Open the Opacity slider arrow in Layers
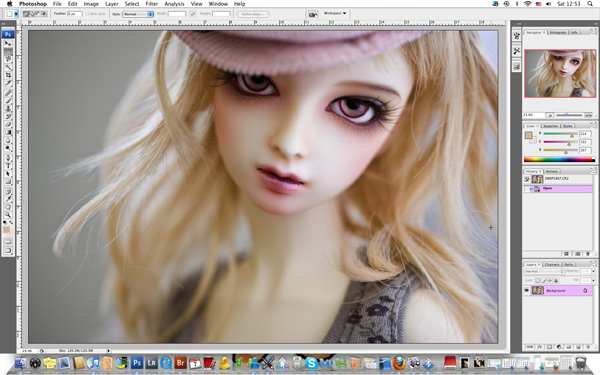 593,271
